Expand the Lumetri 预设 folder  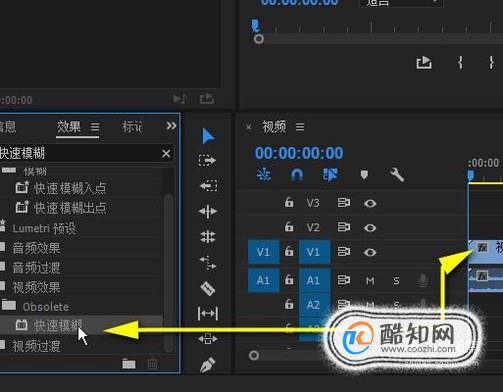click(44, 229)
